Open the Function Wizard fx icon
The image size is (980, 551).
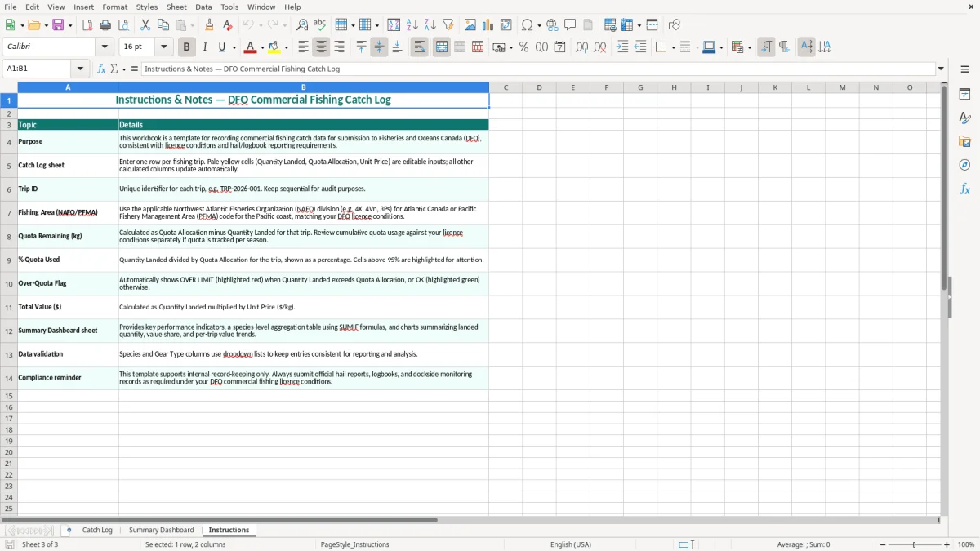coord(101,69)
